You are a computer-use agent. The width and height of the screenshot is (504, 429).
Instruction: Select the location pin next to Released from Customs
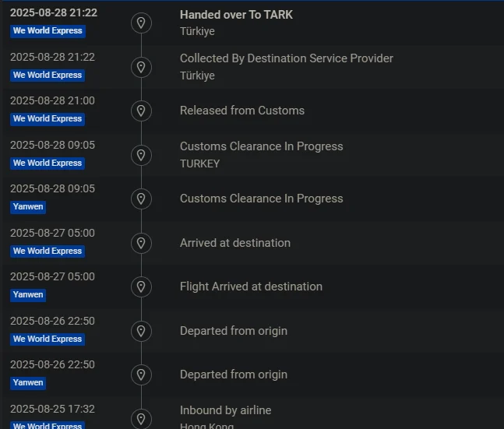141,111
